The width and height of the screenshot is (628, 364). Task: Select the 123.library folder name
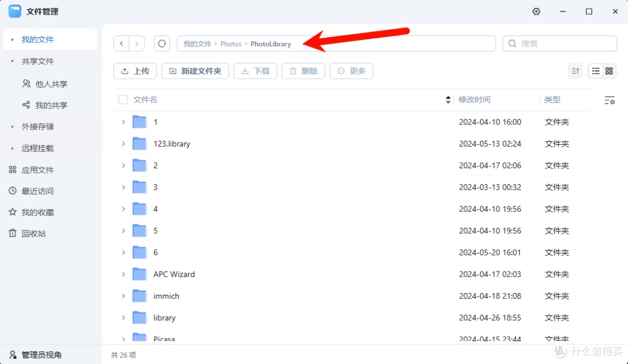click(x=172, y=144)
